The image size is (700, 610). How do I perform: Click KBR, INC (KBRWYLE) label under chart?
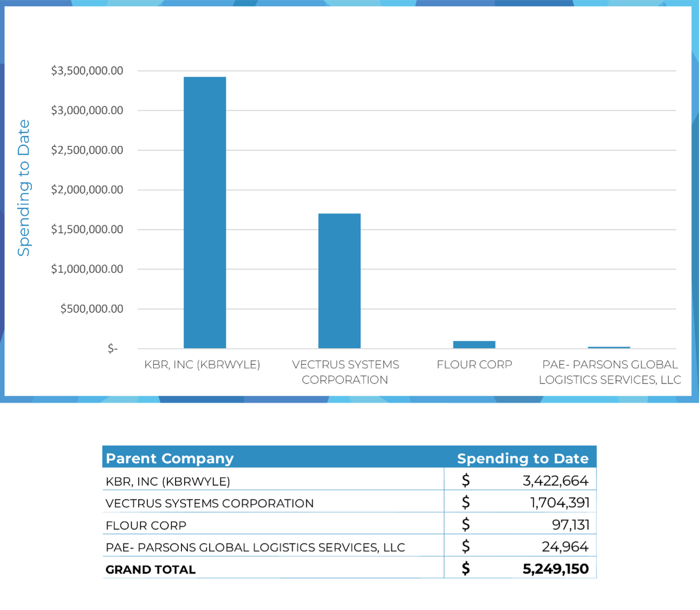tap(202, 365)
